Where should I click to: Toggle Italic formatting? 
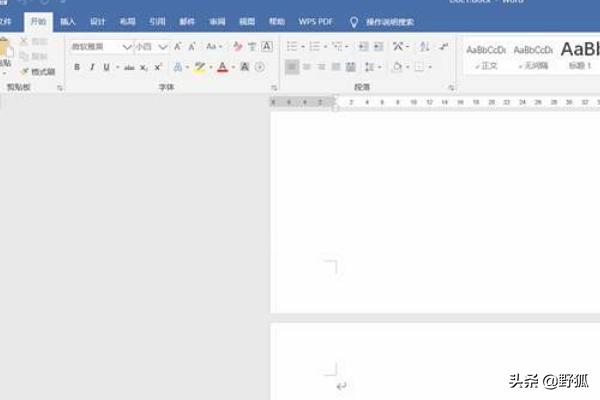[92, 67]
